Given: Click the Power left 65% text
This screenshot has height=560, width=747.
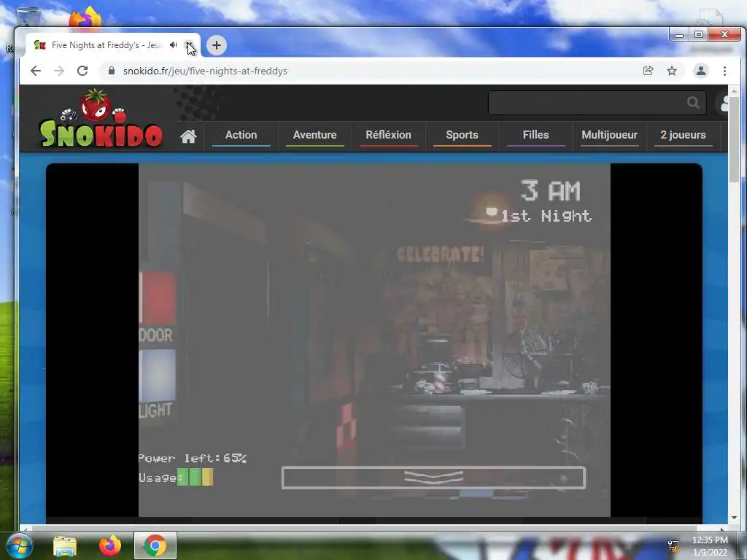Looking at the screenshot, I should click(192, 458).
